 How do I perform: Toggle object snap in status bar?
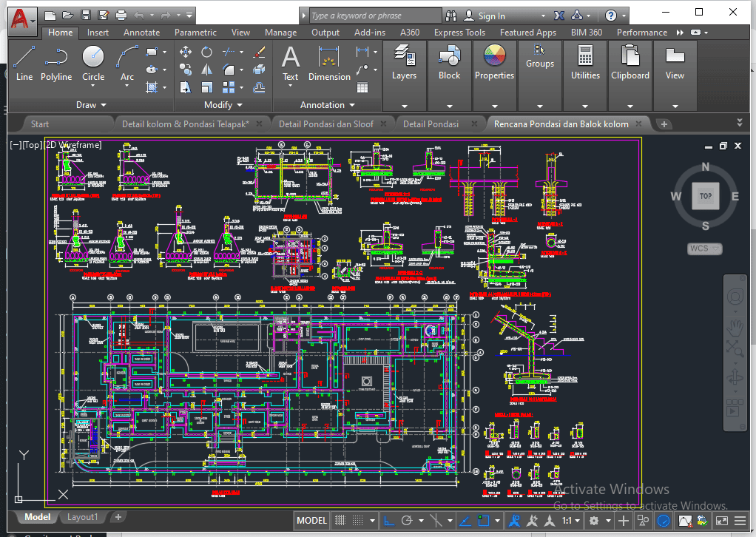tap(484, 521)
